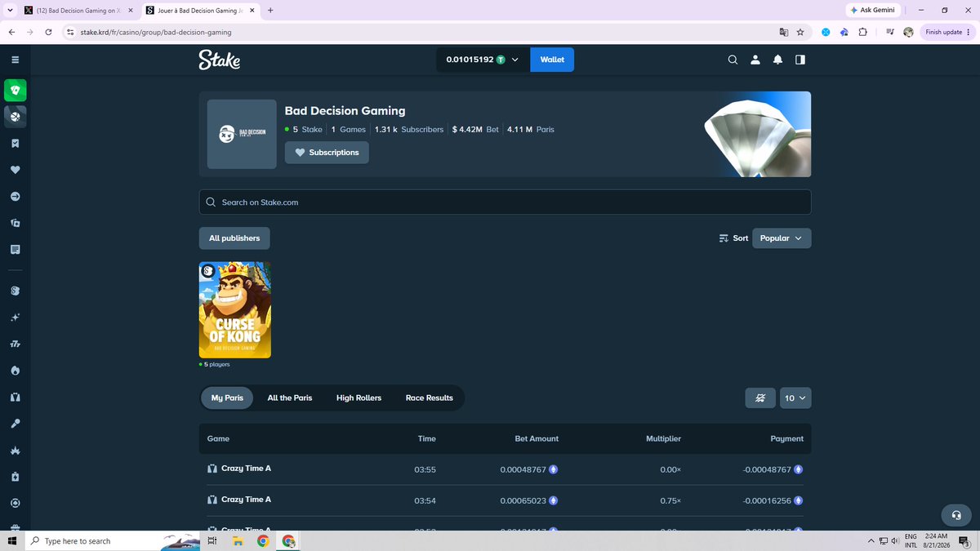Open the notifications bell icon
Viewport: 980px width, 551px height.
(777, 60)
